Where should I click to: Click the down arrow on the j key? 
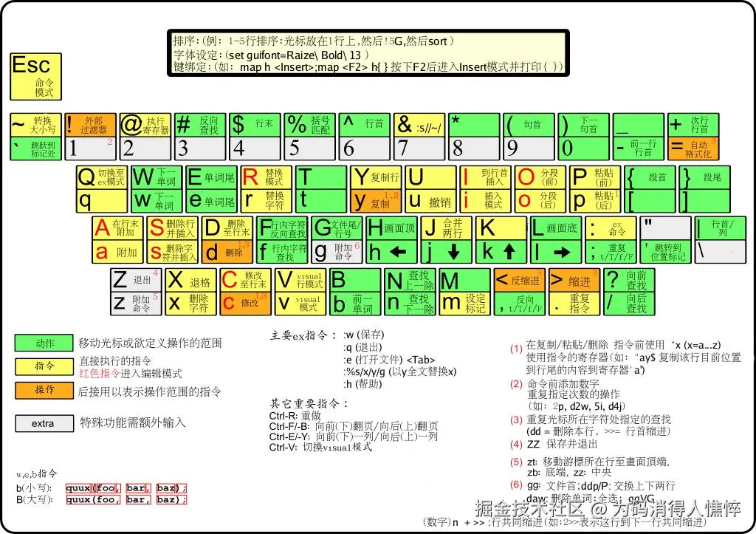pyautogui.click(x=453, y=252)
